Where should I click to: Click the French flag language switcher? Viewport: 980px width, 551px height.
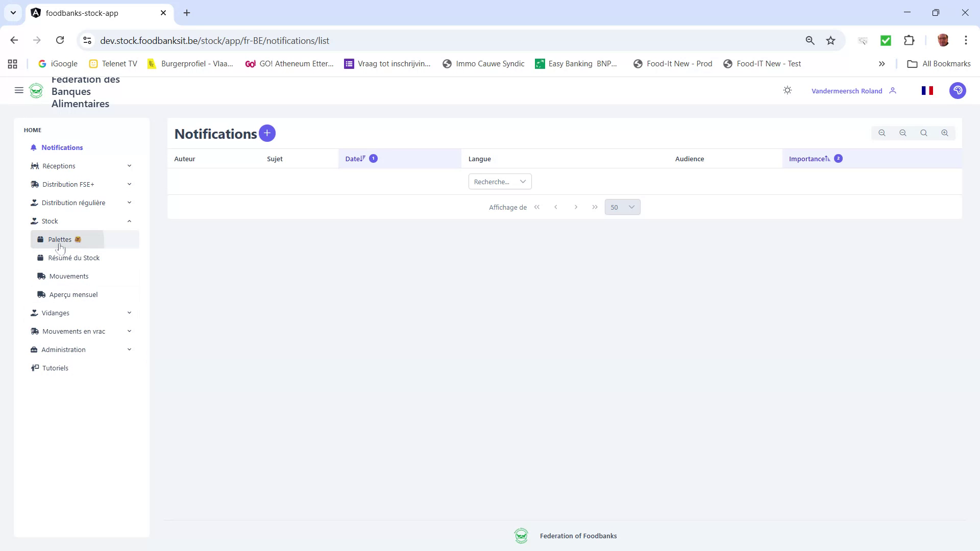pos(928,90)
